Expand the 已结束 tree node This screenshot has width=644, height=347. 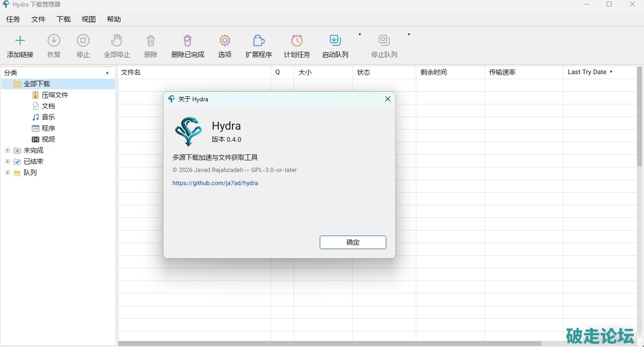click(x=8, y=161)
